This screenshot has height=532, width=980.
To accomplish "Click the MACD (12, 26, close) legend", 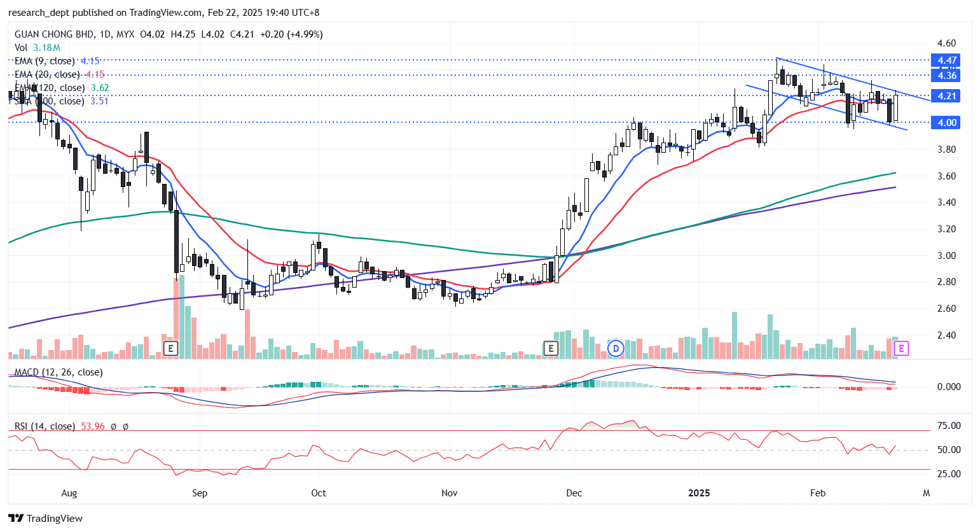I will (x=59, y=372).
